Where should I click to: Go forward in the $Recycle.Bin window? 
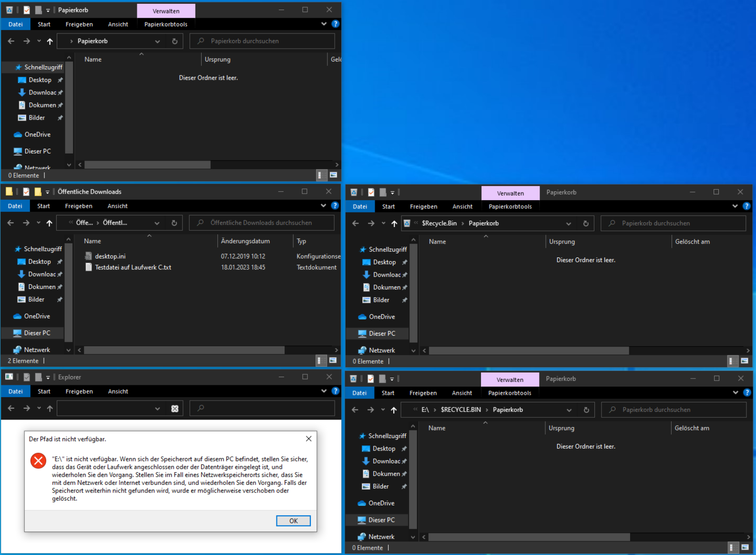click(x=371, y=223)
